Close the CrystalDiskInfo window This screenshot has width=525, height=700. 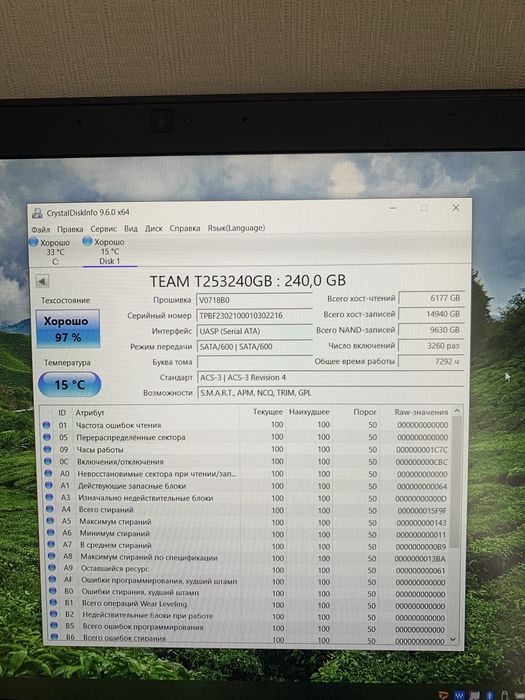point(456,208)
